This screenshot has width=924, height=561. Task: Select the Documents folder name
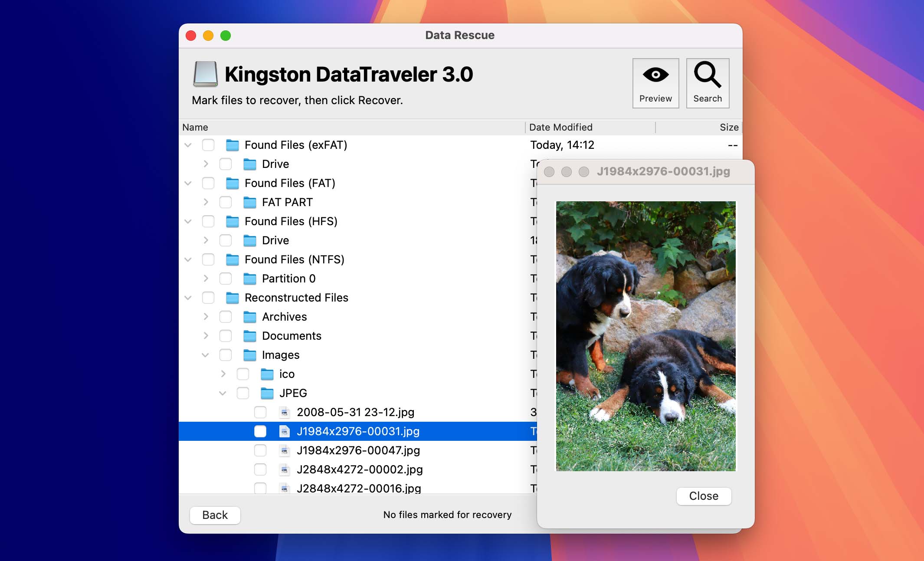[292, 336]
